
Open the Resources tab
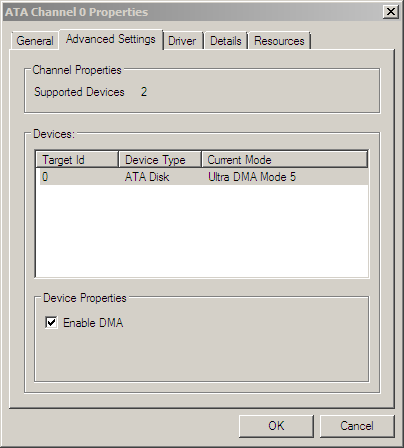[x=279, y=41]
